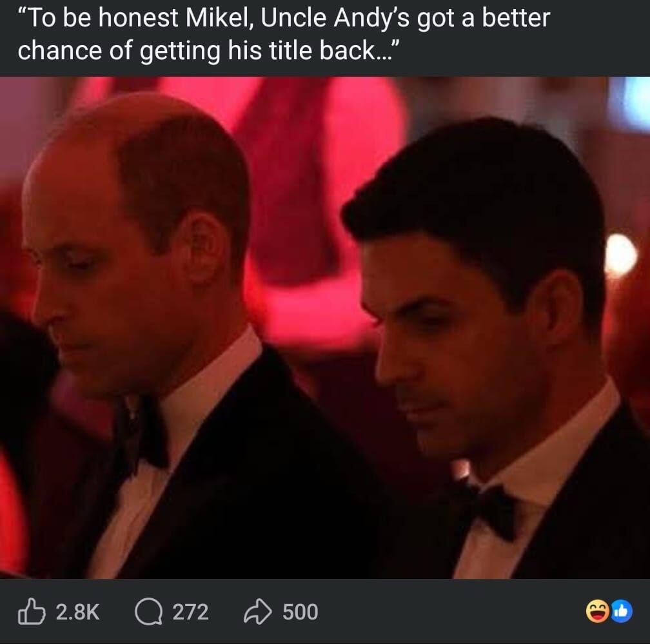The height and width of the screenshot is (644, 650).
Task: Open the comments speech bubble icon
Action: (x=148, y=611)
